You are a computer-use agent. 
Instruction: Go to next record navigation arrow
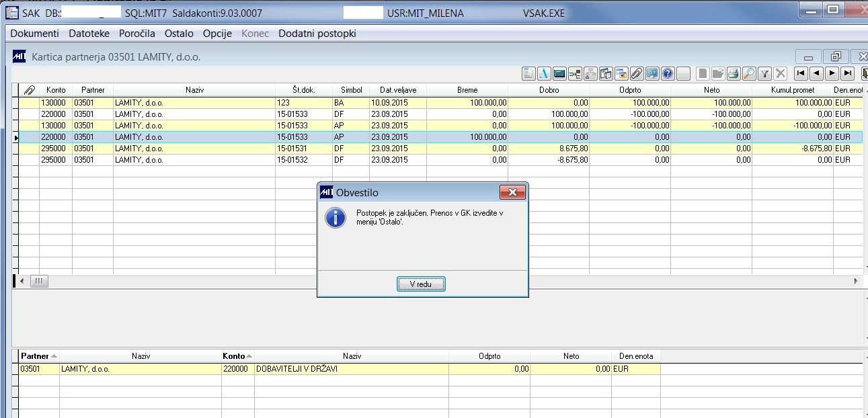[x=832, y=73]
